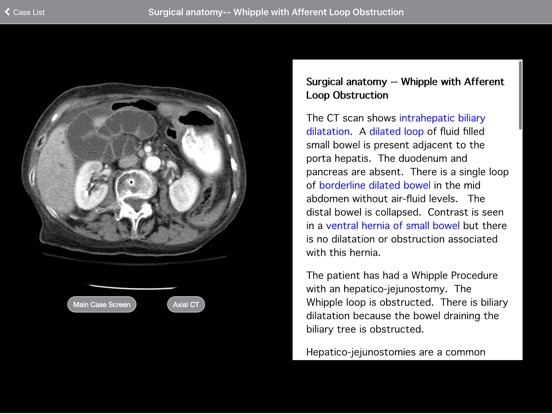Tap the bright contrast-filled stomach in the CT
Screen dimensions: 552x414
click(201, 150)
